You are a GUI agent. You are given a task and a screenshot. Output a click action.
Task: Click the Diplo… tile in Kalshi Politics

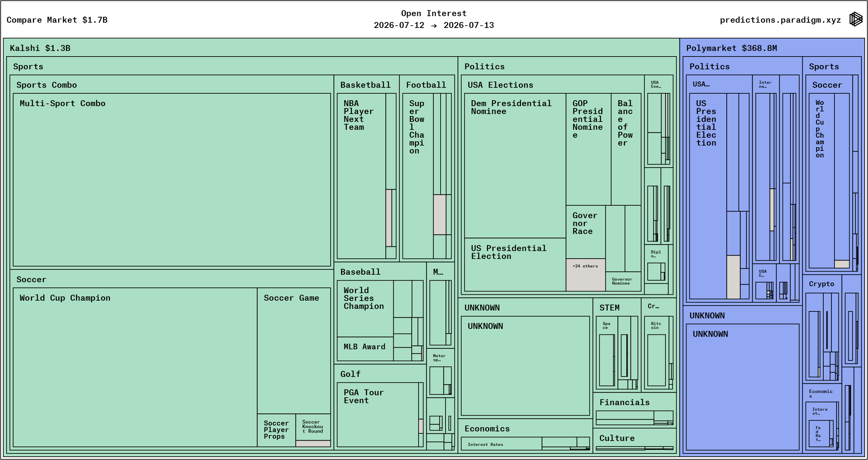[x=656, y=264]
